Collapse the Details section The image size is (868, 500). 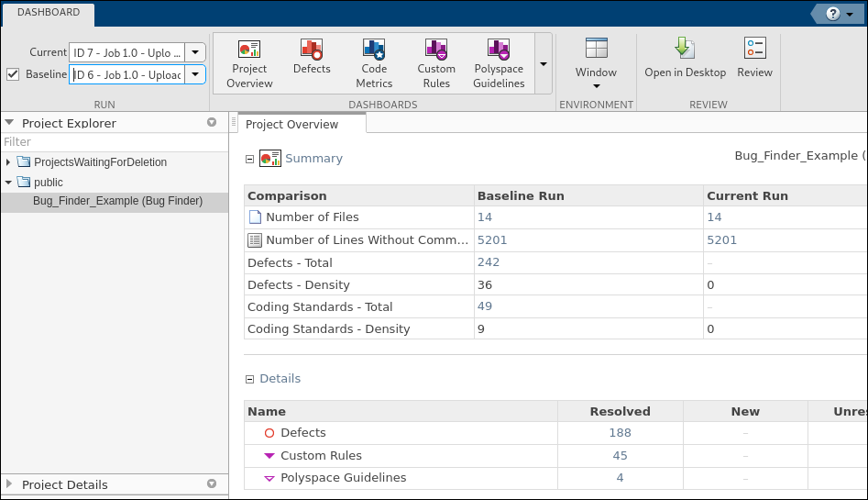(249, 379)
